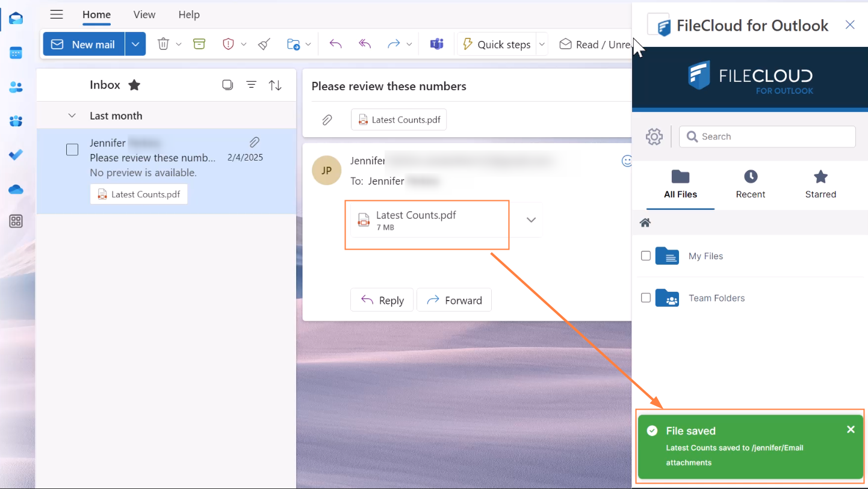Expand the Latest Counts.pdf attachment options
This screenshot has height=489, width=868.
[x=531, y=220]
